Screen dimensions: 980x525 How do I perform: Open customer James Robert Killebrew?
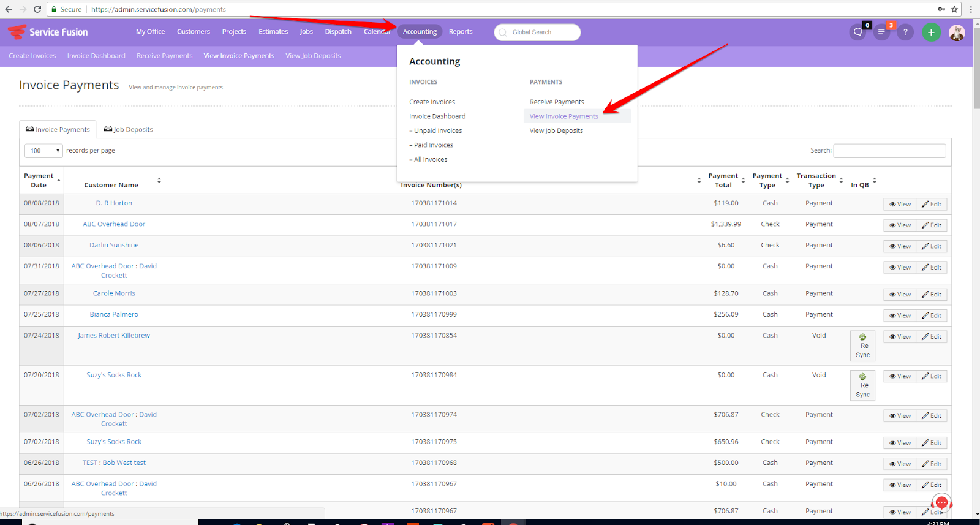point(114,336)
